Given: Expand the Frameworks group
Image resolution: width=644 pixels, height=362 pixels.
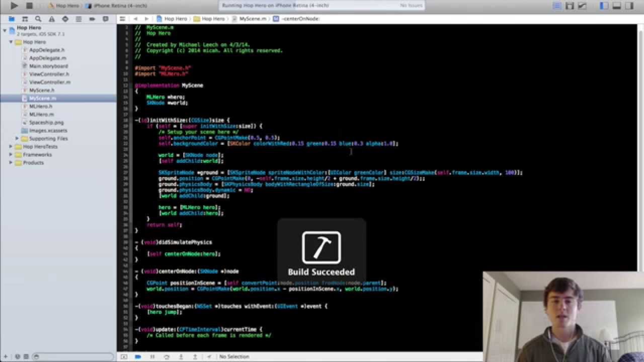Looking at the screenshot, I should click(11, 155).
